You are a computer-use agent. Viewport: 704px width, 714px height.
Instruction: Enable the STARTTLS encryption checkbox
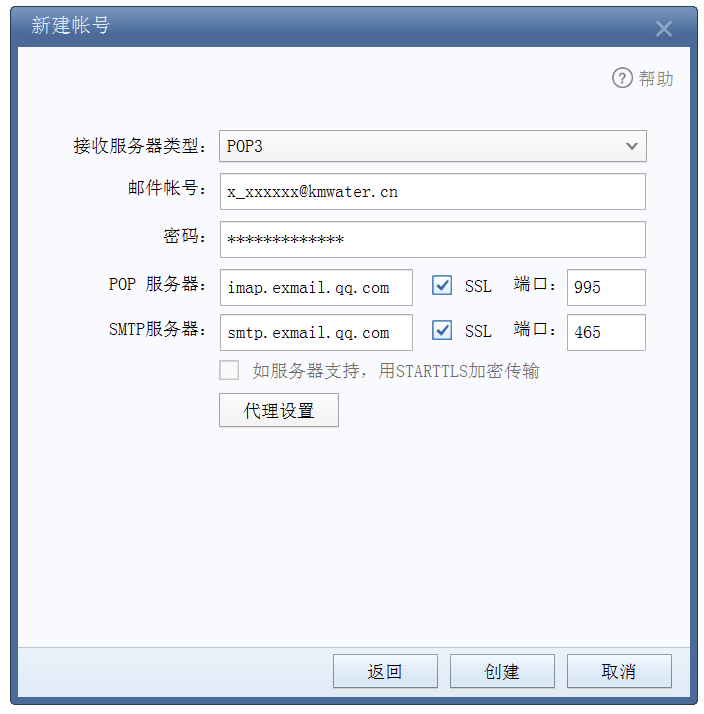click(x=229, y=370)
